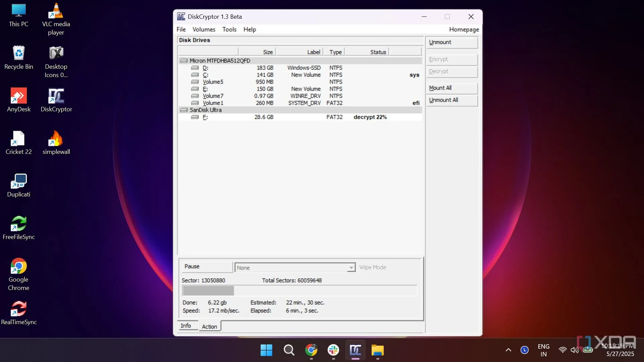Open the Volumes menu
644x362 pixels.
pyautogui.click(x=204, y=29)
